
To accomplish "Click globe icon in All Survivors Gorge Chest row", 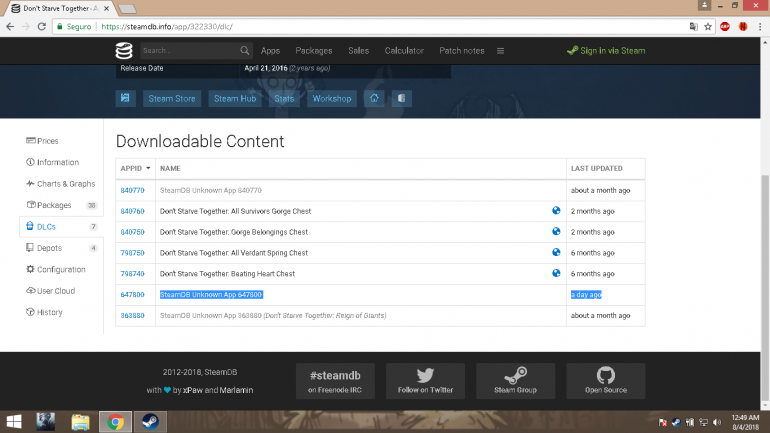I will pos(556,210).
